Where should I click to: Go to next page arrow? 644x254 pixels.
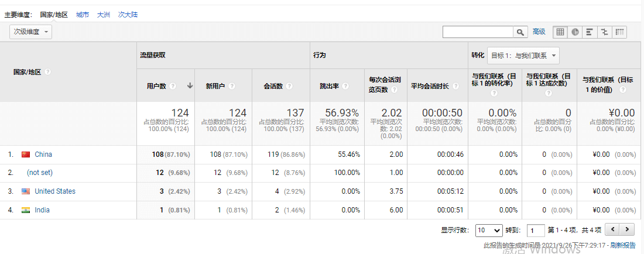point(626,229)
